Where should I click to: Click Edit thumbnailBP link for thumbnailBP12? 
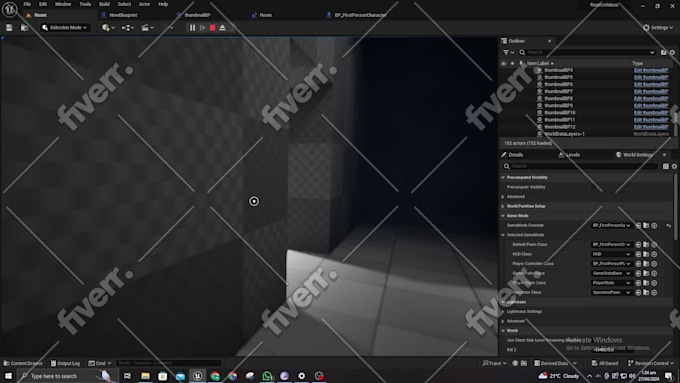(x=651, y=127)
